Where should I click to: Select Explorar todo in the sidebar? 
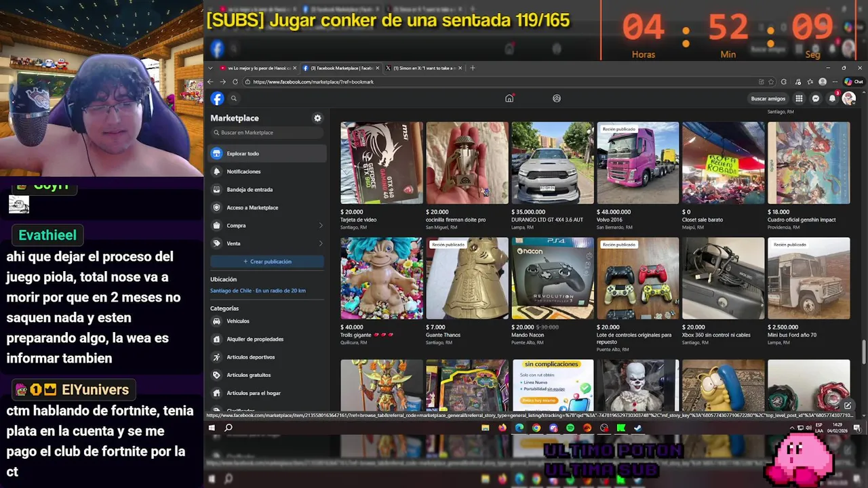pyautogui.click(x=267, y=154)
